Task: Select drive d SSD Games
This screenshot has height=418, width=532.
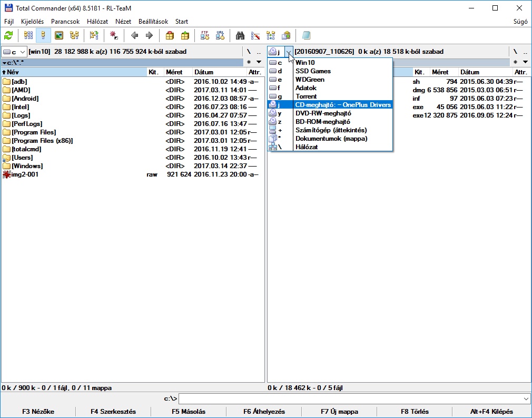Action: 330,71
